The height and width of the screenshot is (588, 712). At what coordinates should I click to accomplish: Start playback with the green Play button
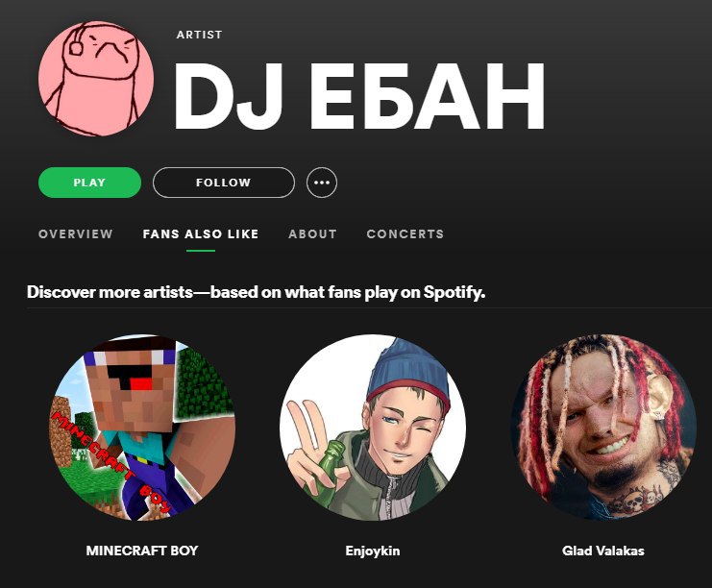pos(89,183)
